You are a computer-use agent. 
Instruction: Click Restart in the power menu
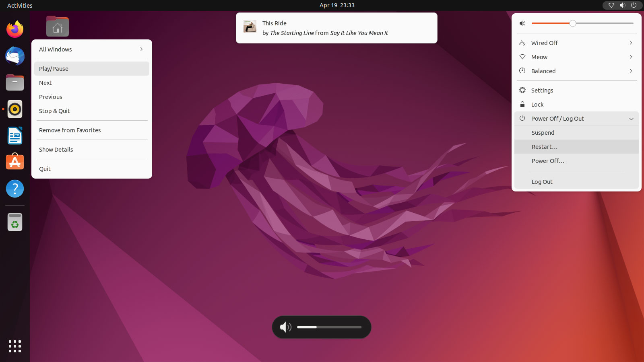pyautogui.click(x=544, y=146)
